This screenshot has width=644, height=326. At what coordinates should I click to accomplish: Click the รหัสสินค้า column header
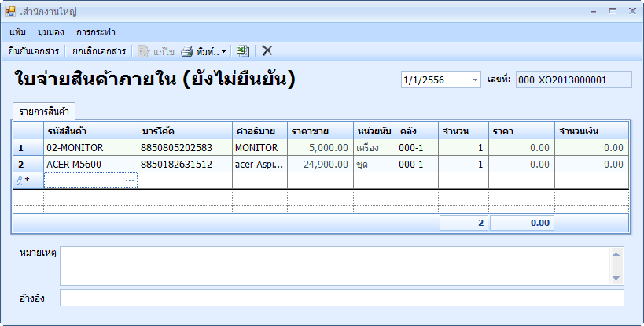pyautogui.click(x=90, y=130)
